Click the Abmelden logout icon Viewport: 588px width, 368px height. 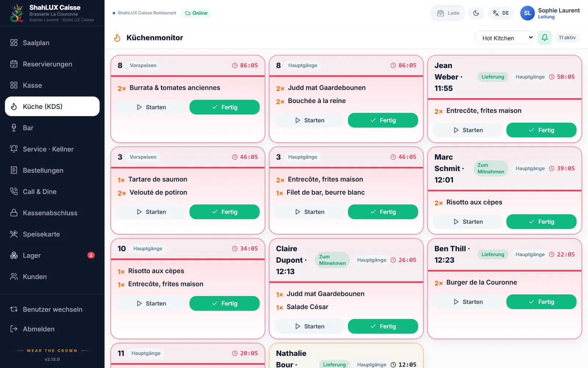pyautogui.click(x=14, y=329)
